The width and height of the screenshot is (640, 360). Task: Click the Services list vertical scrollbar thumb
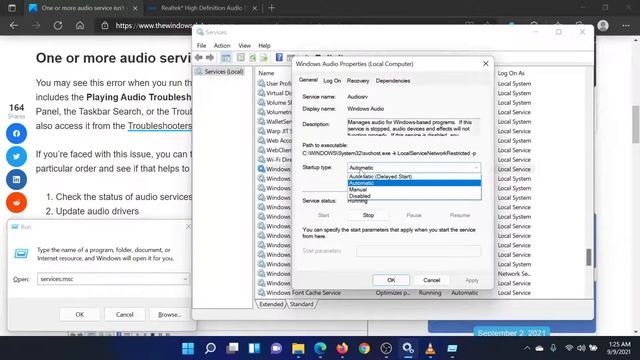pos(589,257)
